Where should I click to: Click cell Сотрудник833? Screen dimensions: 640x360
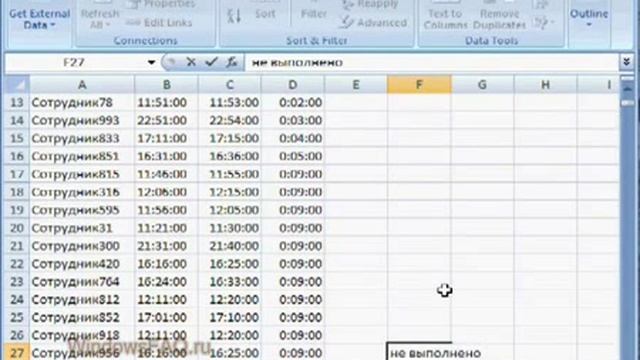(x=82, y=138)
